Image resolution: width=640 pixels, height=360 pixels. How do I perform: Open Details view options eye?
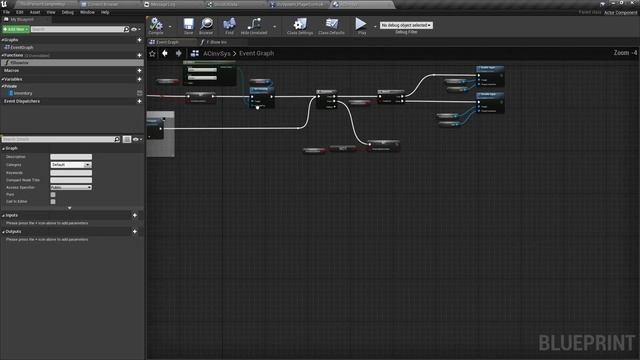click(137, 140)
